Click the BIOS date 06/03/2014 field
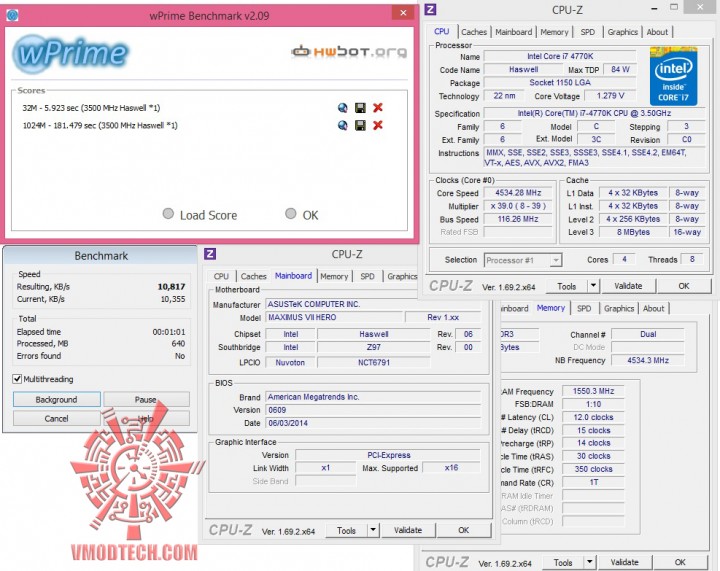This screenshot has width=720, height=571. [373, 423]
